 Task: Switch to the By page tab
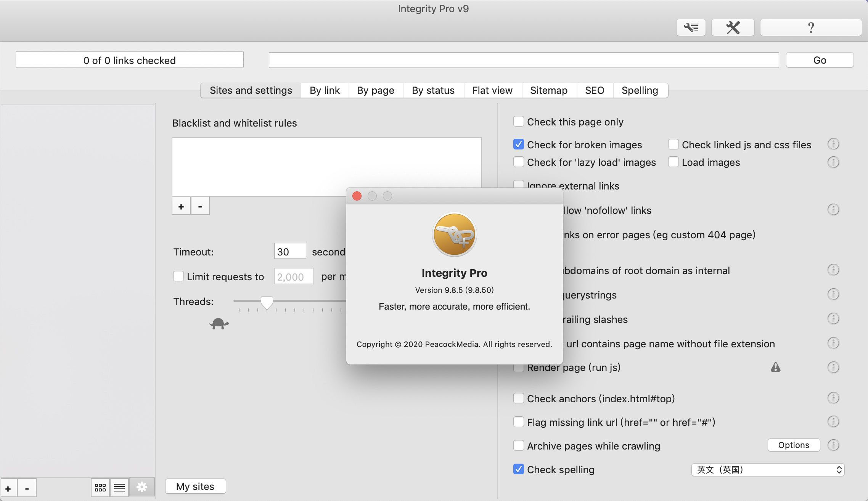[x=376, y=90]
